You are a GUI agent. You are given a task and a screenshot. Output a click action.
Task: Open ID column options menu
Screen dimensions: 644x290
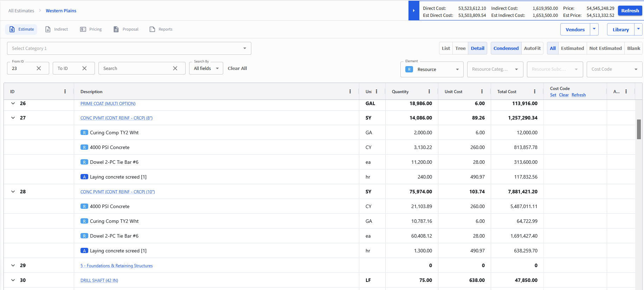pyautogui.click(x=65, y=91)
